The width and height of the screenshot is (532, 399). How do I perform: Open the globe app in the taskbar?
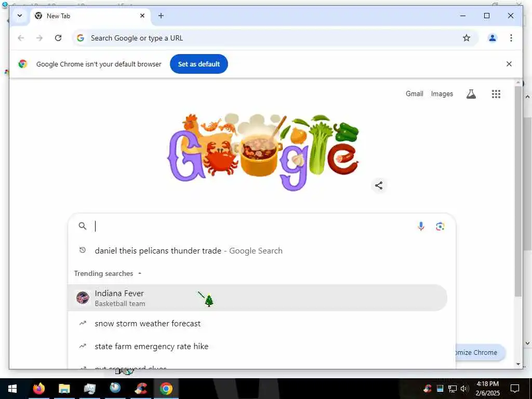115,389
